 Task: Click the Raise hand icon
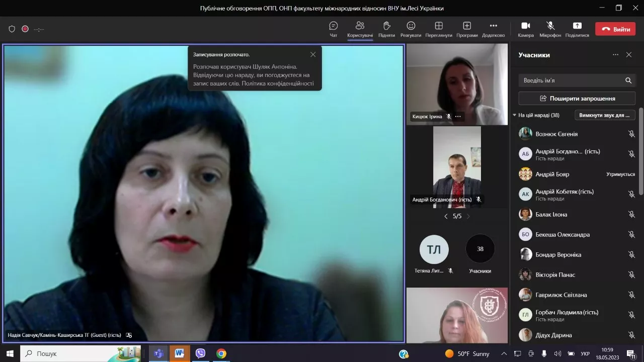point(386,29)
